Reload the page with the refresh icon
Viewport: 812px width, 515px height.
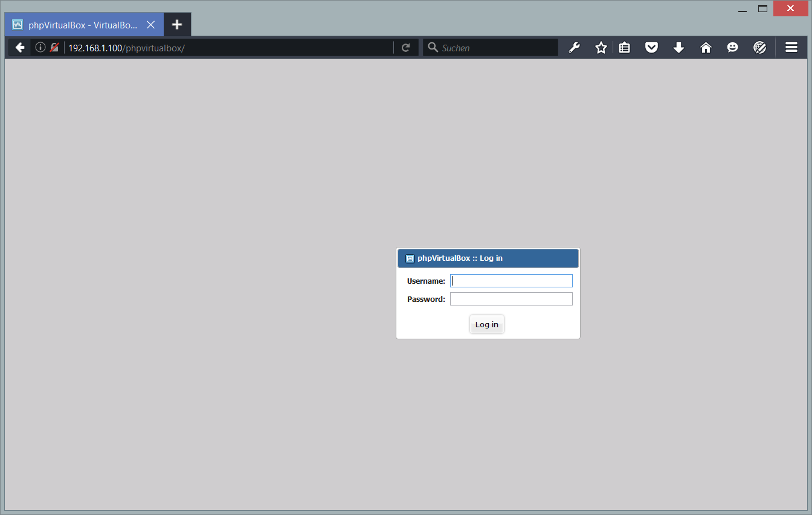click(406, 48)
